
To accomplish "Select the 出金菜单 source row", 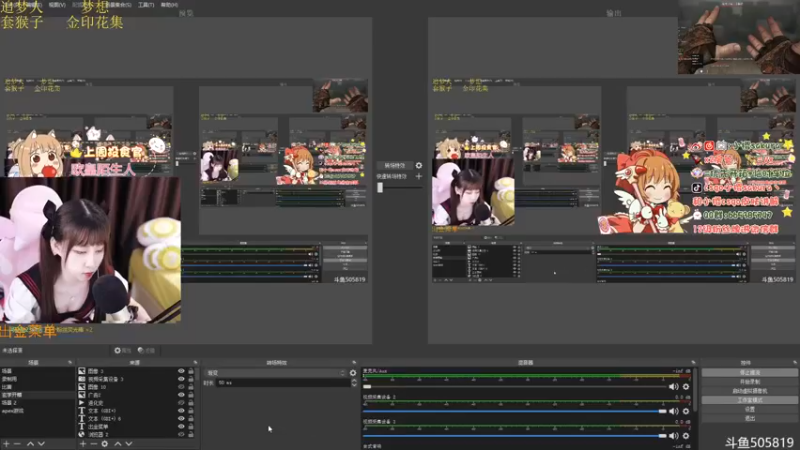I will 136,427.
